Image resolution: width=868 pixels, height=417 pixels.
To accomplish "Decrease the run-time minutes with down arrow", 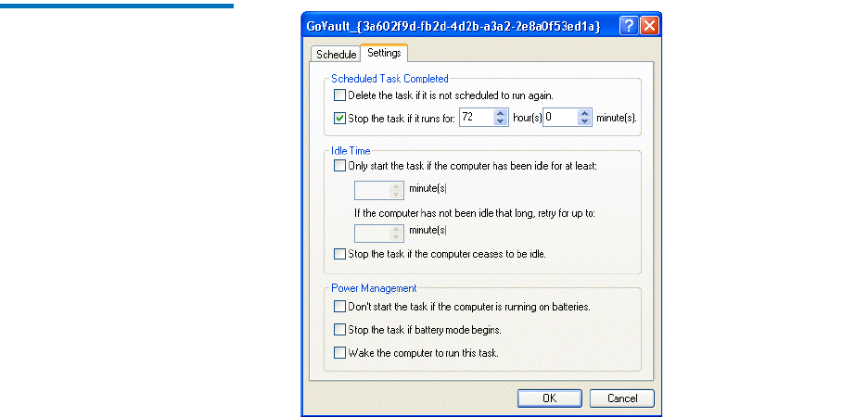I will coord(584,122).
